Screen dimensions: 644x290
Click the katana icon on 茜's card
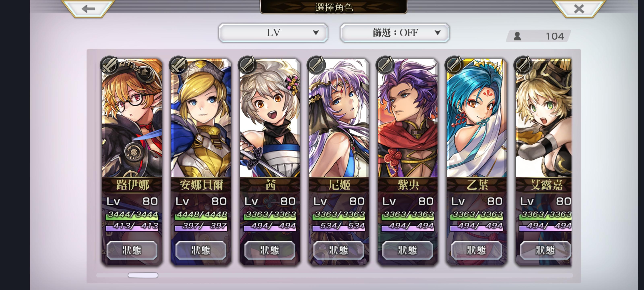(247, 65)
